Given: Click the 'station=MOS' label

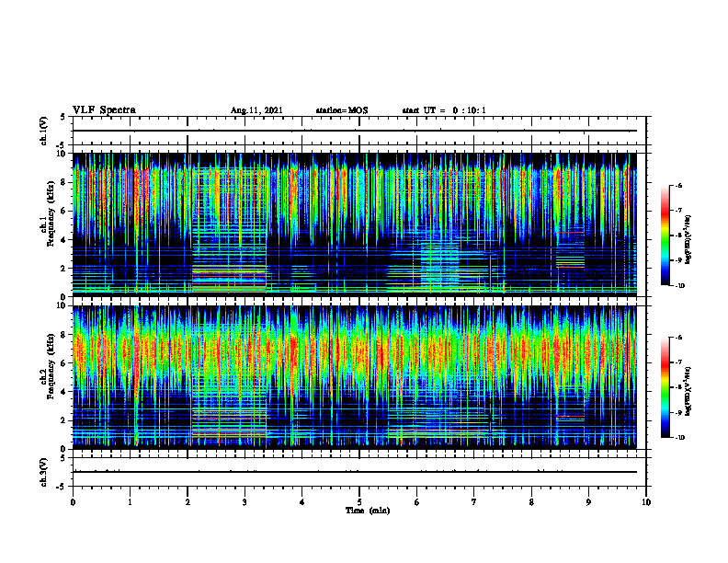Looking at the screenshot, I should (342, 110).
